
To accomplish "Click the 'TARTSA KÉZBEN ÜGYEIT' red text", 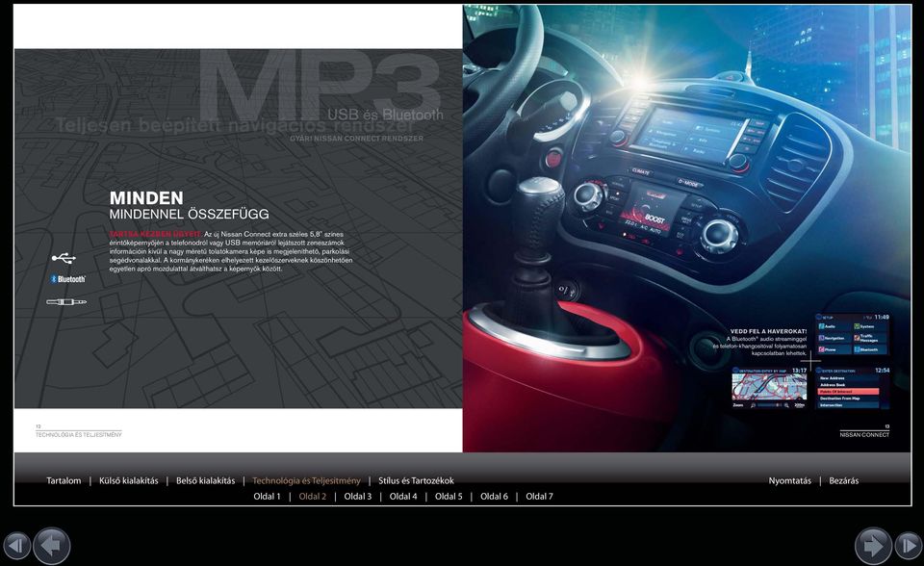I will coord(156,234).
